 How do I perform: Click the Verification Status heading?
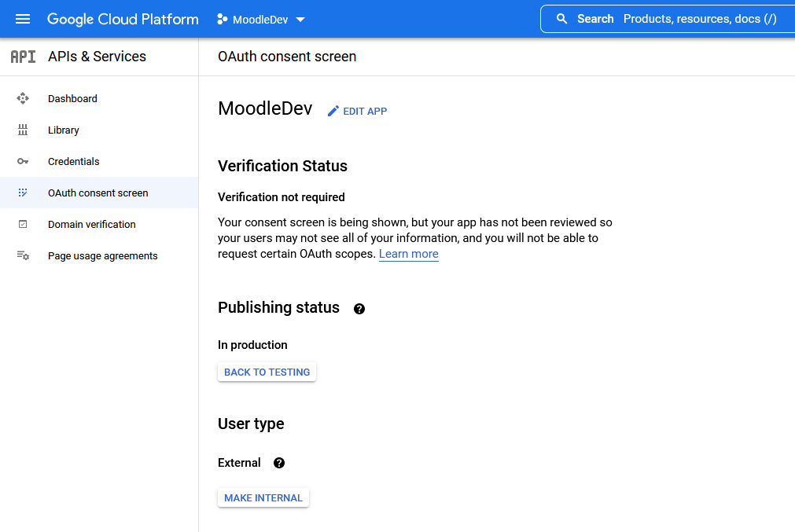[x=282, y=166]
